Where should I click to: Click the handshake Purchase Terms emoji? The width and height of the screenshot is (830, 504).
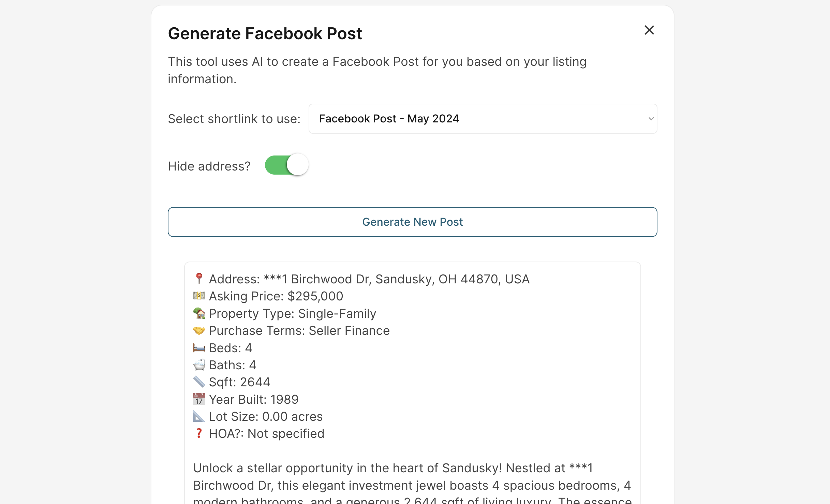(x=199, y=330)
